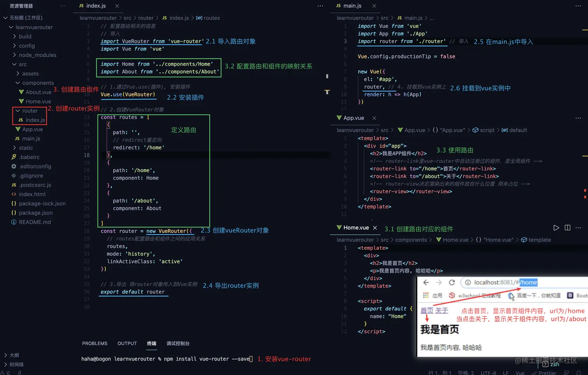Open package.json in the explorer

click(x=32, y=213)
